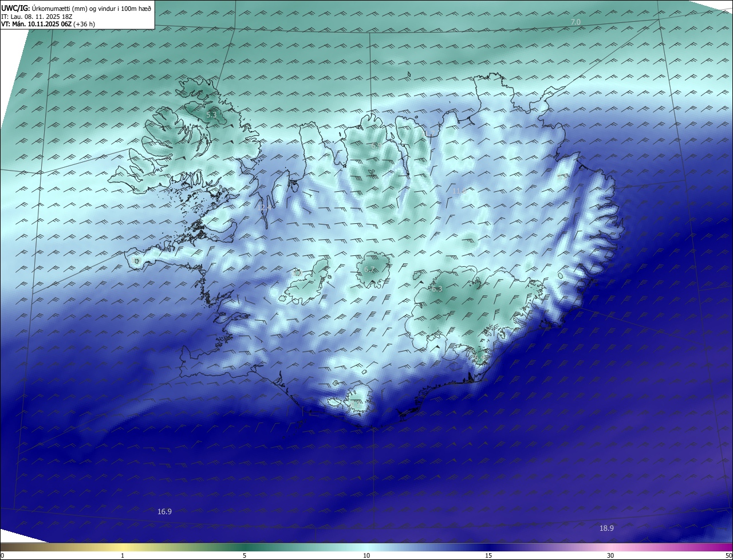Viewport: 733px width, 560px height.
Task: Click the colour scale tick labelled 10
Action: click(x=366, y=555)
